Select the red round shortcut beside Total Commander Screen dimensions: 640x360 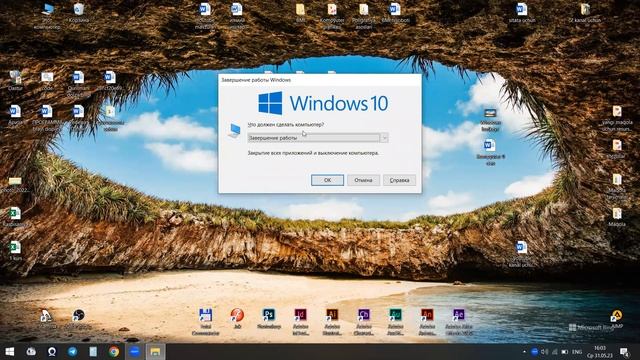tap(237, 319)
